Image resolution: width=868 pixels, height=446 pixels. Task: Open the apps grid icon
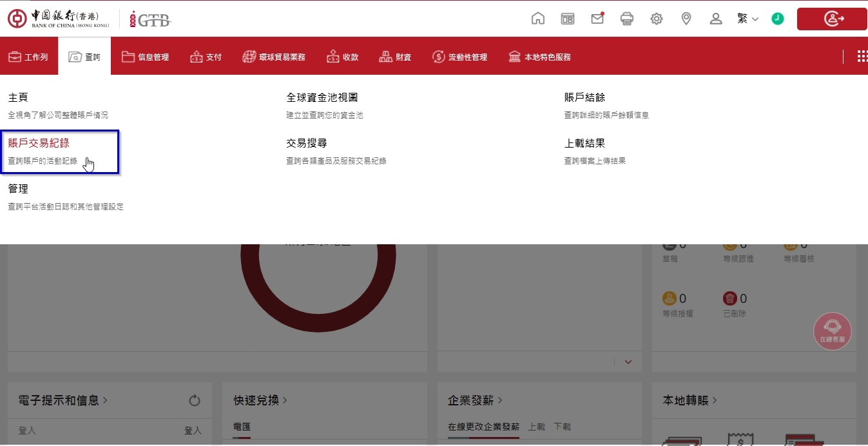(862, 57)
